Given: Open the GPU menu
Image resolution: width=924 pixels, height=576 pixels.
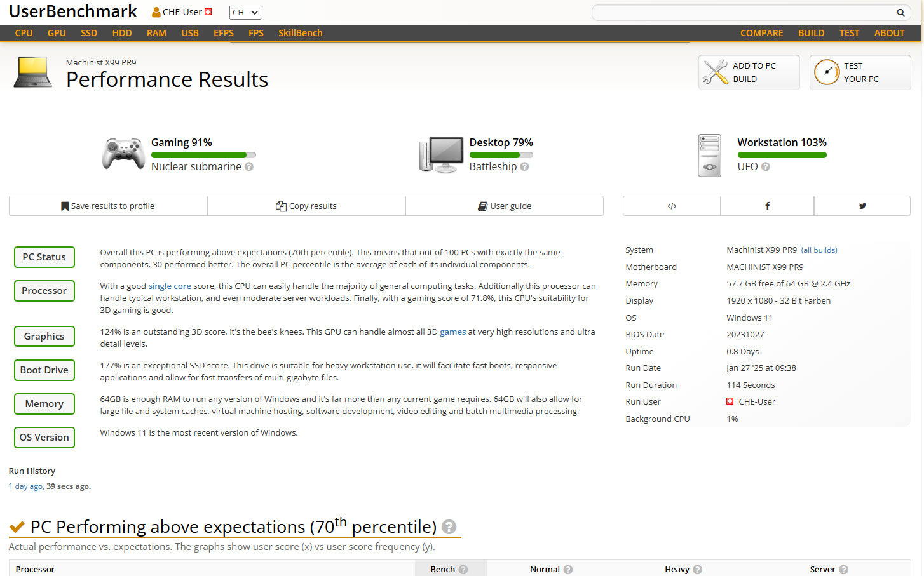Looking at the screenshot, I should point(57,33).
